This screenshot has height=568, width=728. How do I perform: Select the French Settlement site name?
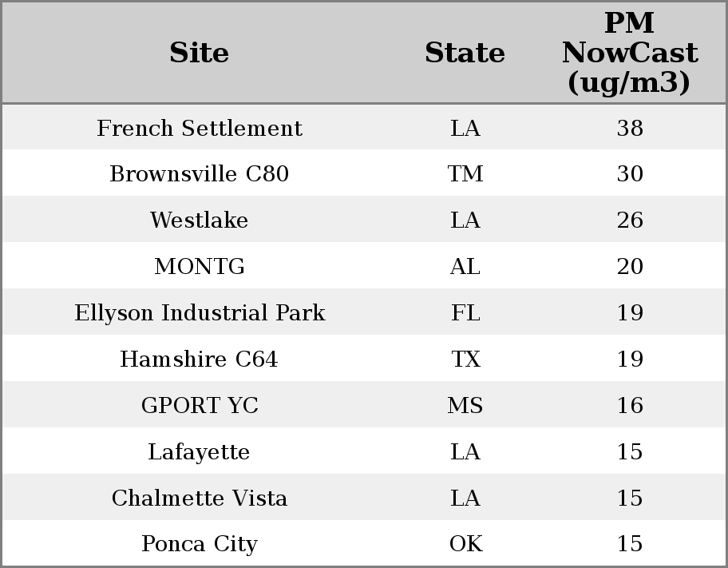(x=199, y=128)
